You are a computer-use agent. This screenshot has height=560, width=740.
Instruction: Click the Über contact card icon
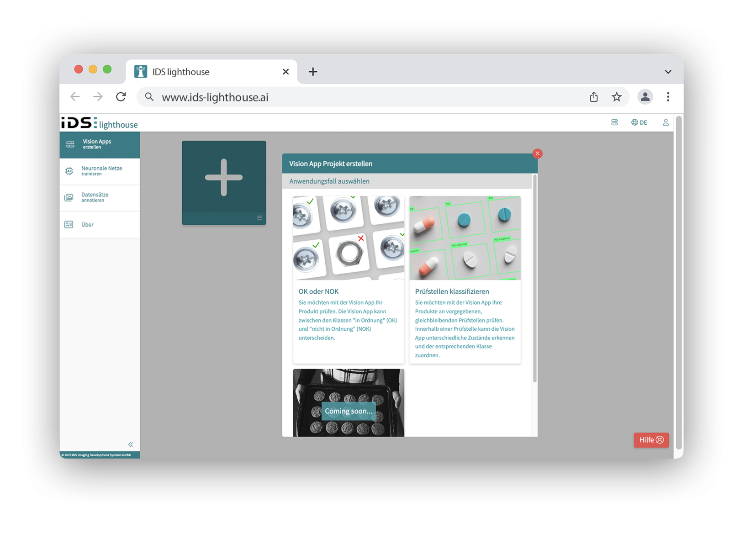click(x=69, y=224)
